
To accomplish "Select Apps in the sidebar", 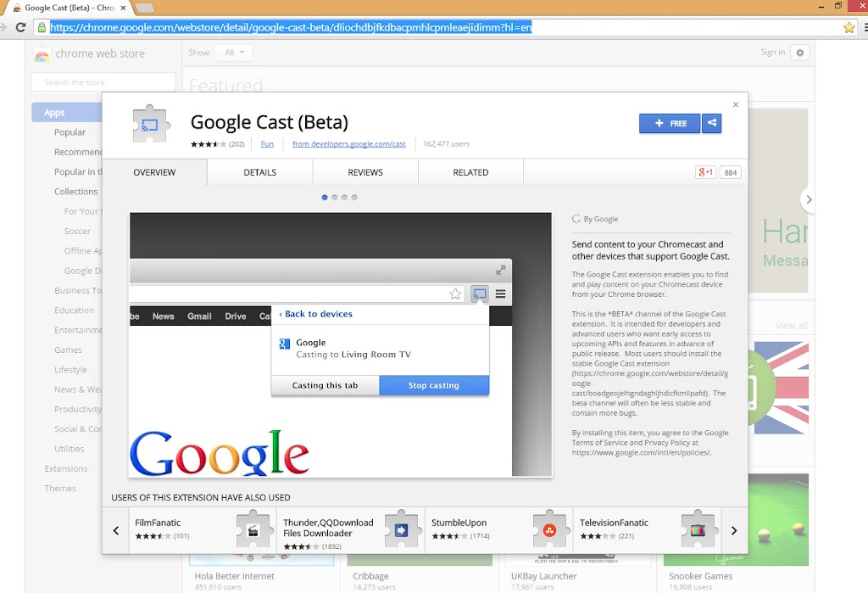I will [x=67, y=113].
